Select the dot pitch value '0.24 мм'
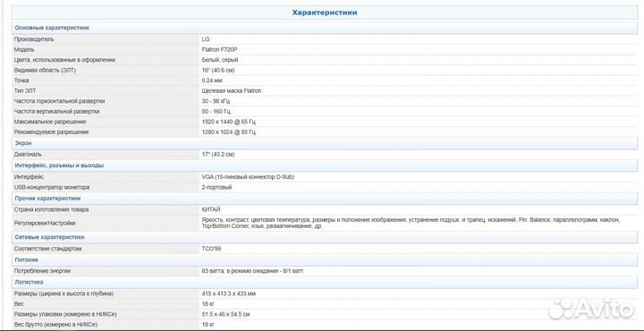 (x=213, y=81)
